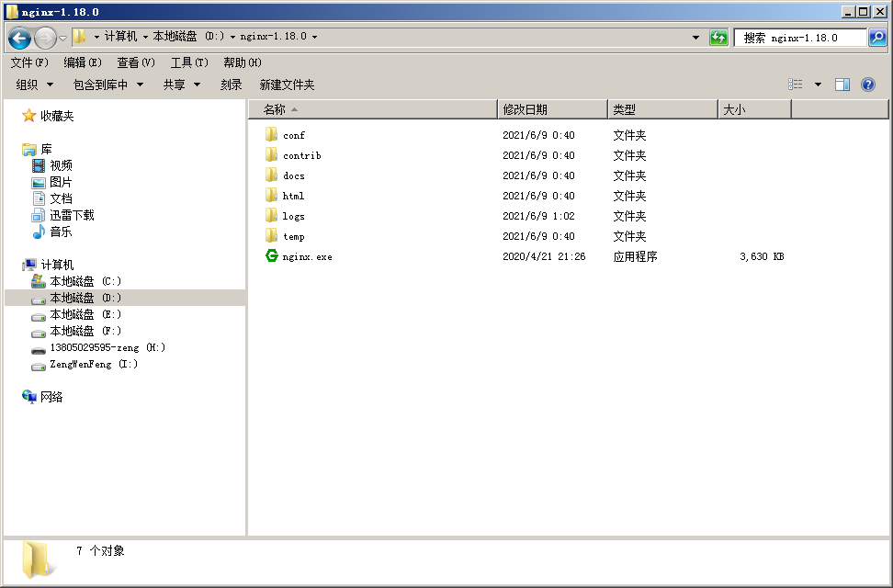
Task: Click the 刻录 toolbar button
Action: (x=232, y=85)
